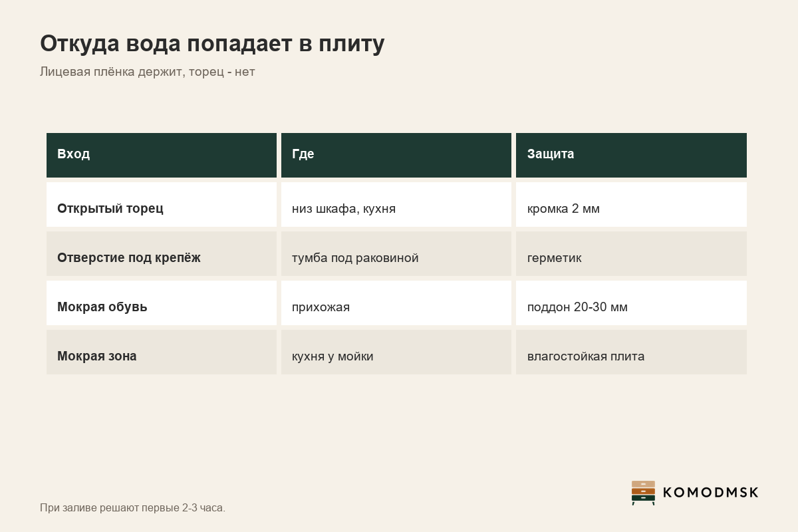Click the cell 'кухня у мойки'

coord(396,352)
